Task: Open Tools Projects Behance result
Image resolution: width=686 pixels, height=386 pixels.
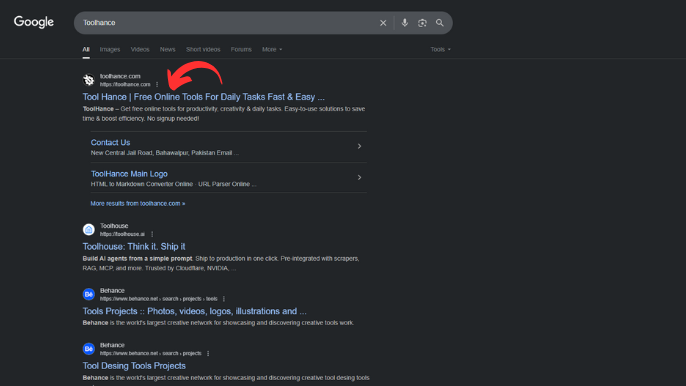Action: click(x=195, y=311)
